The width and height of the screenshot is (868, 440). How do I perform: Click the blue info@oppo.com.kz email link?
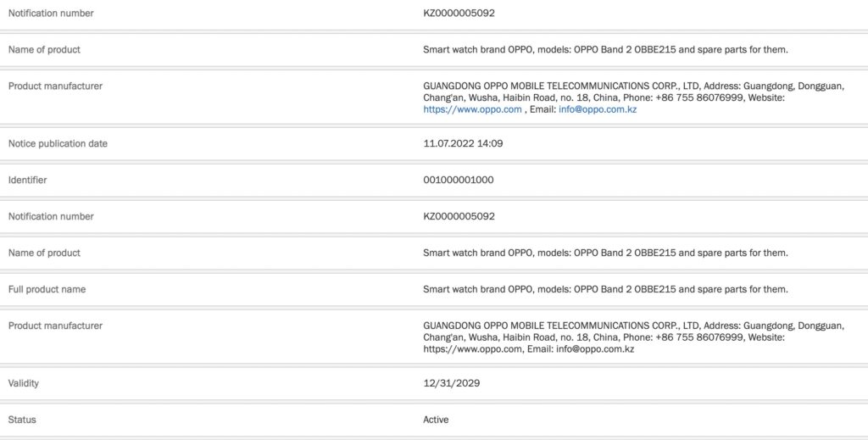click(x=597, y=109)
